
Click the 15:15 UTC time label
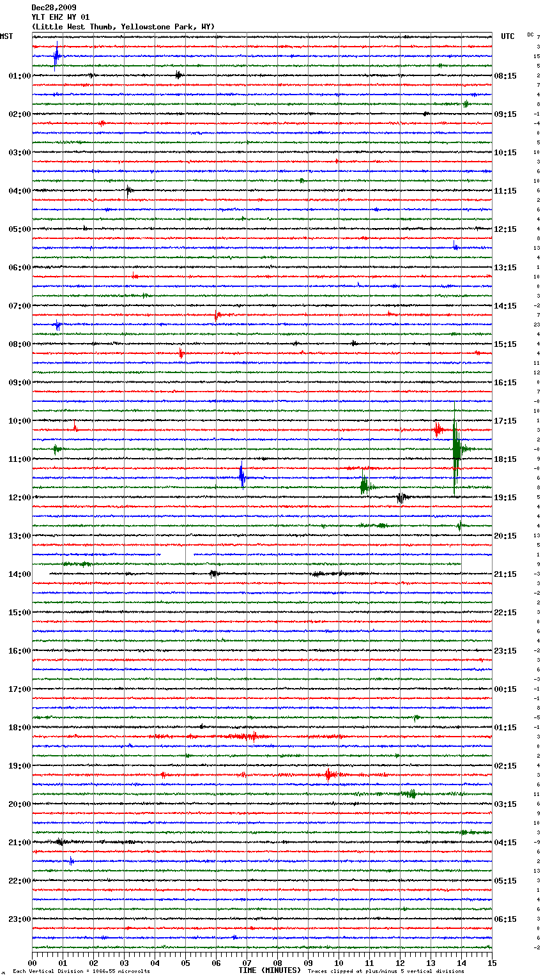coord(505,344)
